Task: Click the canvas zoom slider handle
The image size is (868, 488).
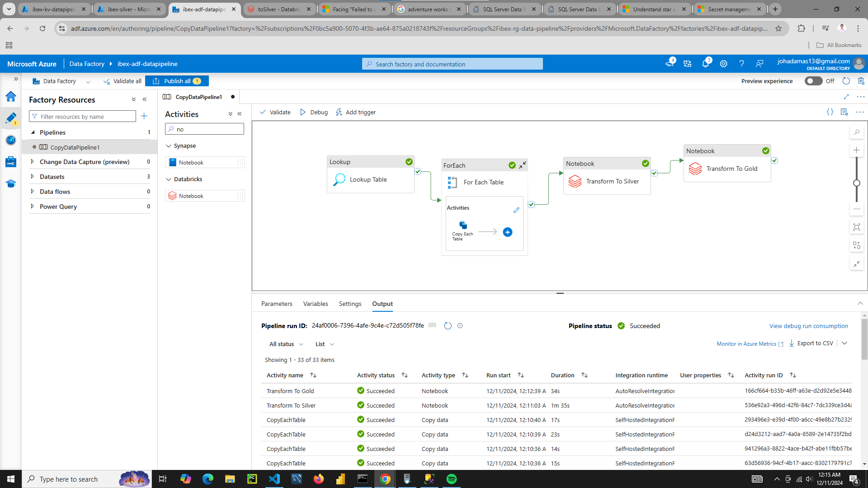Action: coord(857,183)
